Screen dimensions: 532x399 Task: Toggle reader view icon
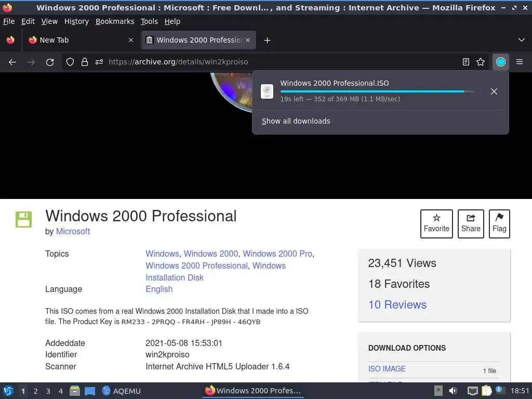(x=466, y=62)
